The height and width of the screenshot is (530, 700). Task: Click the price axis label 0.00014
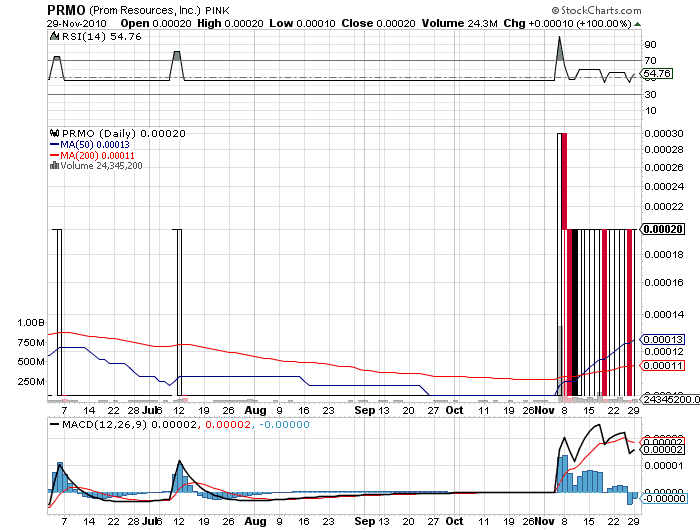point(664,315)
